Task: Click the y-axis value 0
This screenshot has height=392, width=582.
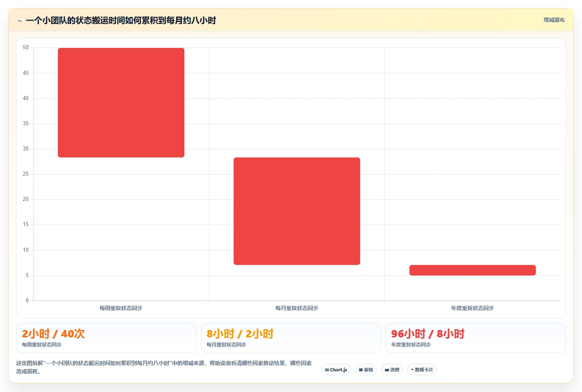Action: click(27, 301)
